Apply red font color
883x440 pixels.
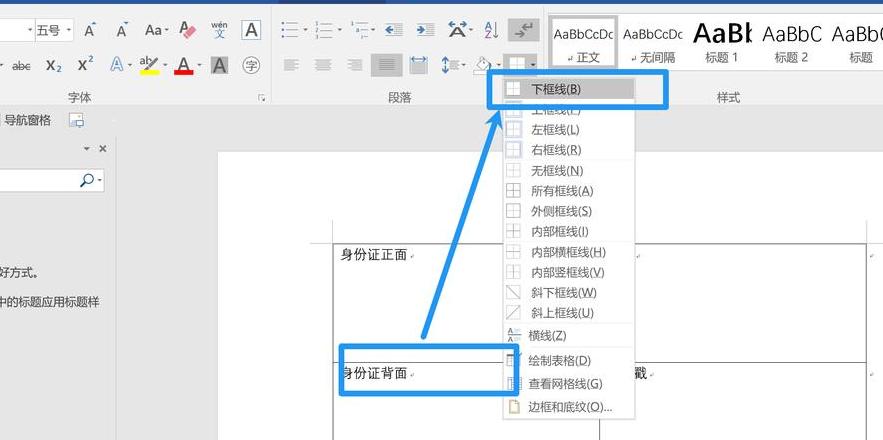pyautogui.click(x=184, y=65)
